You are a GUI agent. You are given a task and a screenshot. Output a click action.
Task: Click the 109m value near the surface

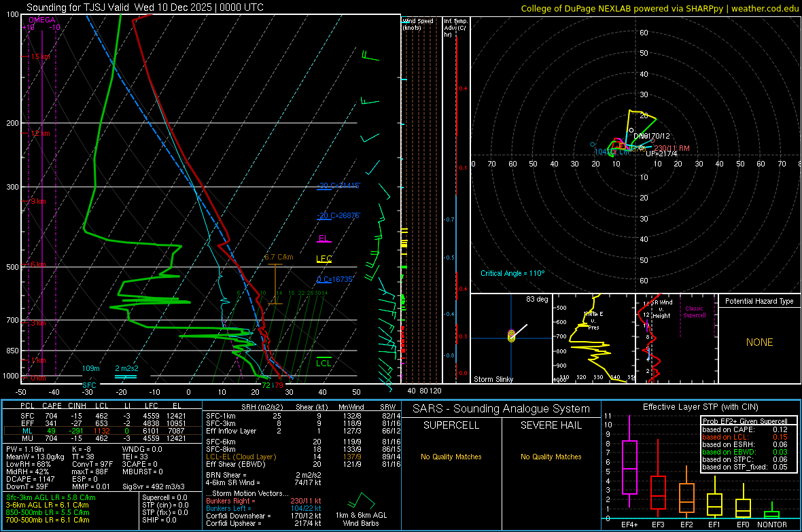click(90, 368)
